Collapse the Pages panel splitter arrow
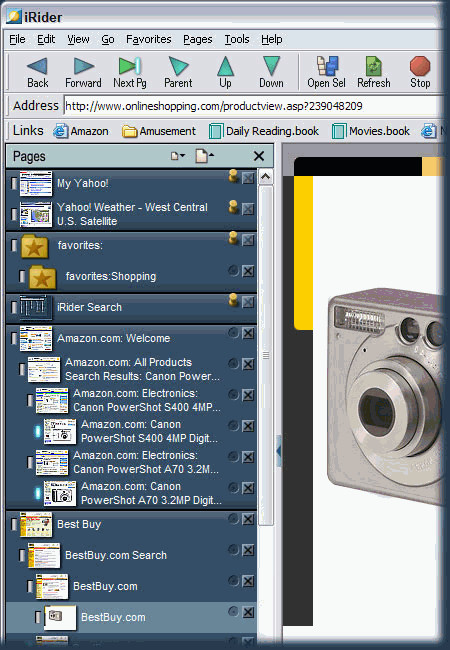 point(278,451)
